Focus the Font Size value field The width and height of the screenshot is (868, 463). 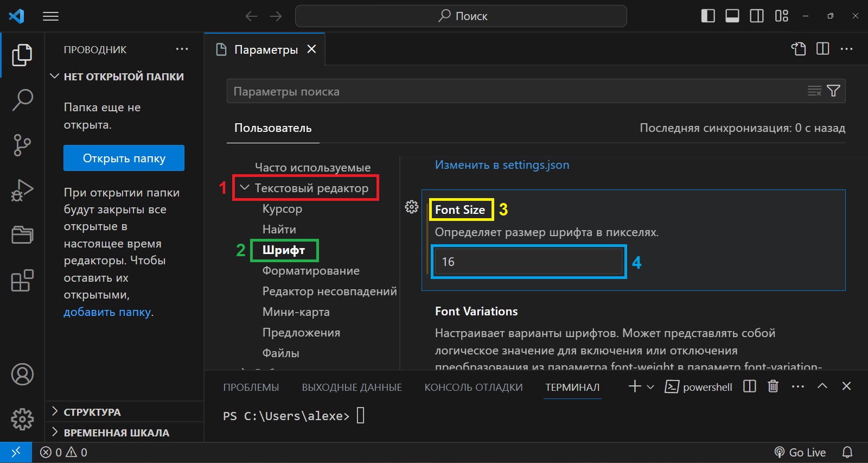pos(528,262)
